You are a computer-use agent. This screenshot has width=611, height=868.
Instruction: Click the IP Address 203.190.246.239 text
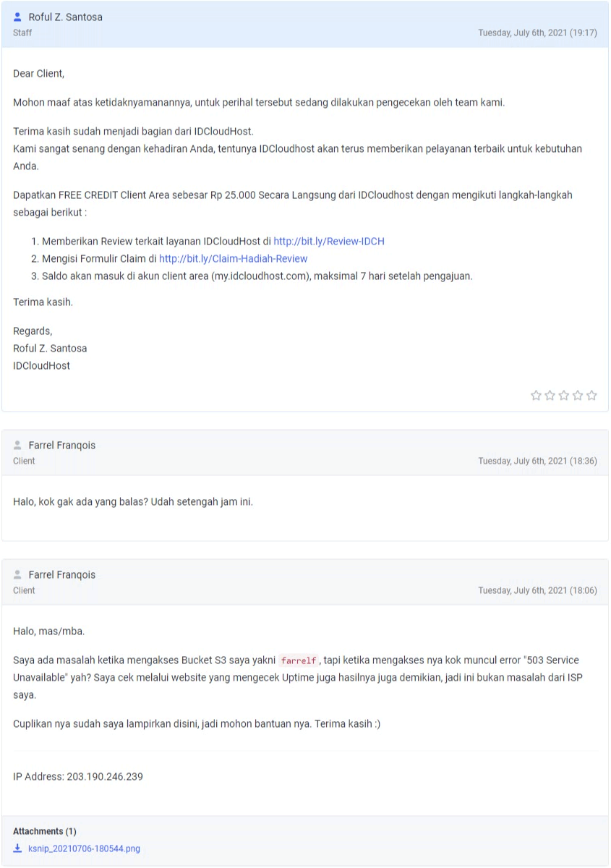(x=78, y=776)
